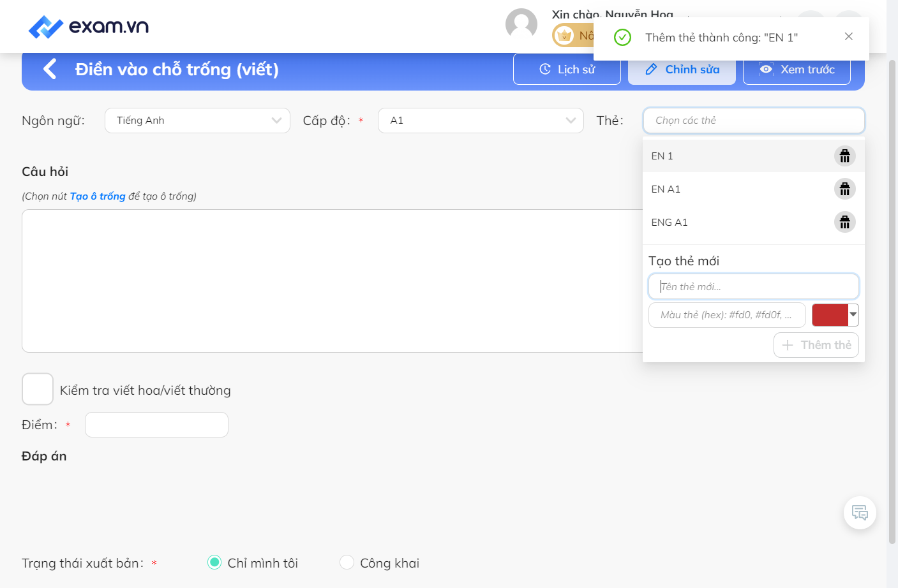
Task: Open the Ngôn ngữ Tiếng Anh dropdown
Action: point(197,121)
